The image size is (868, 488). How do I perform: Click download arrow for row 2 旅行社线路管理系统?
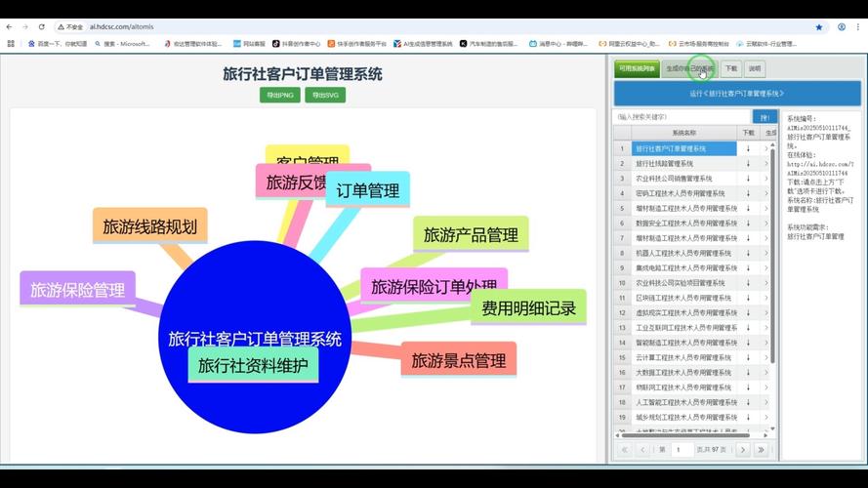749,163
